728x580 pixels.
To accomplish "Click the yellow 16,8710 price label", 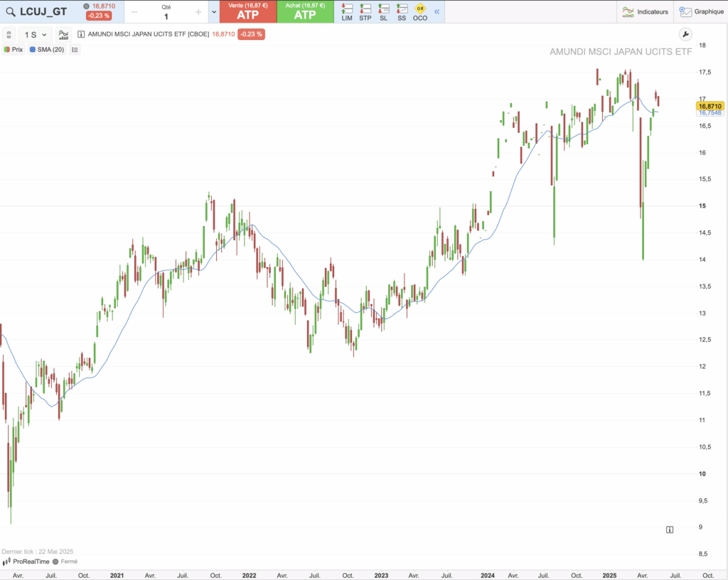I will click(x=710, y=106).
